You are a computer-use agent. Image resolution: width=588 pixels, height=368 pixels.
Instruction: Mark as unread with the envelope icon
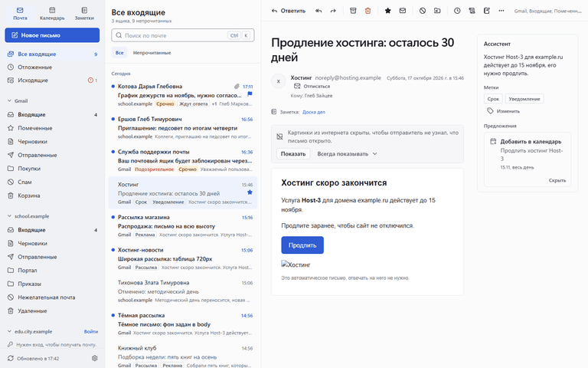pos(403,11)
